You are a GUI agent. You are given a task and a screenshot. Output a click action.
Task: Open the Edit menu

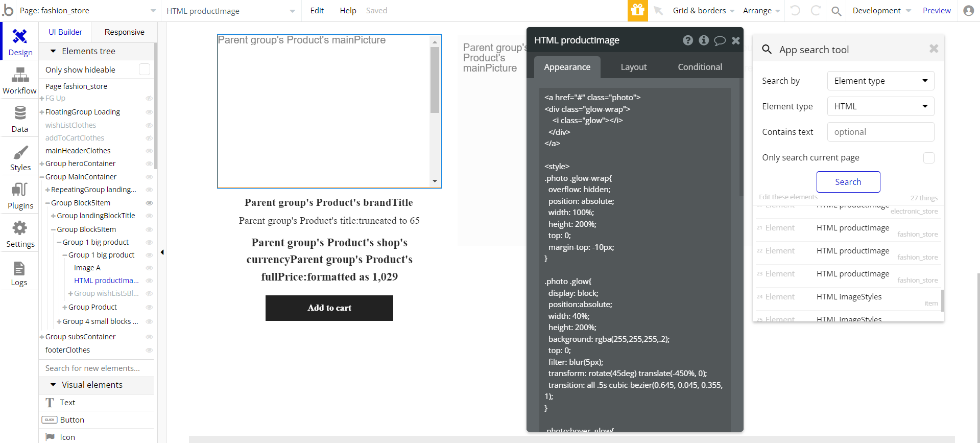[x=317, y=11]
